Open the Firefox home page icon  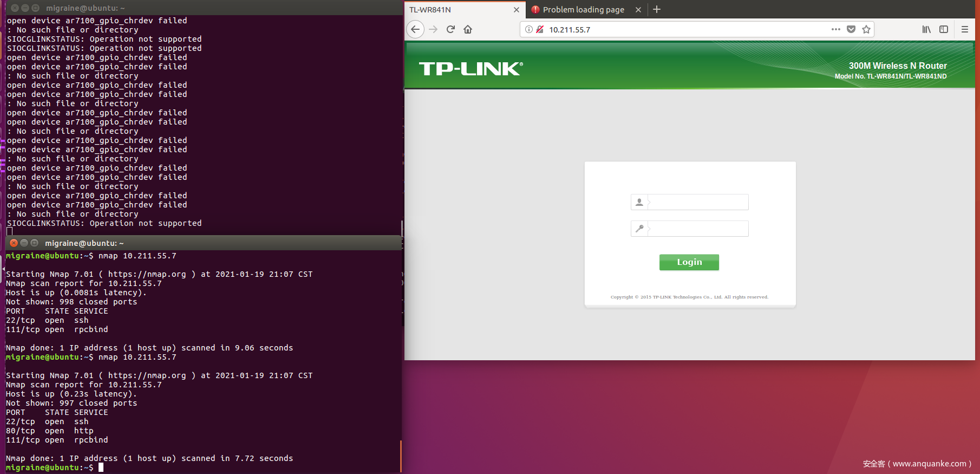(468, 29)
